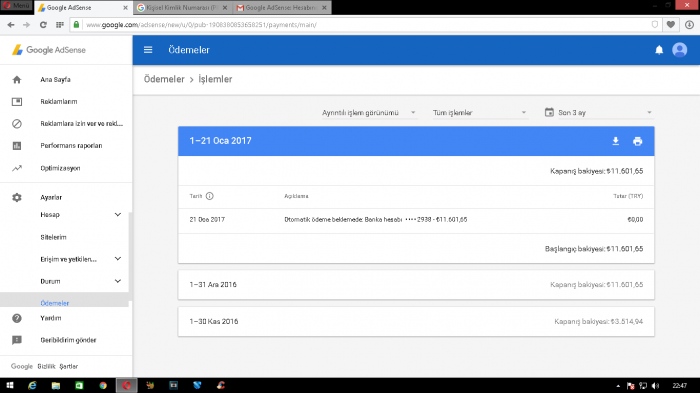Open the Ayrıntılı işlem görünümü dropdown
Viewport: 700px width, 393px height.
(369, 113)
